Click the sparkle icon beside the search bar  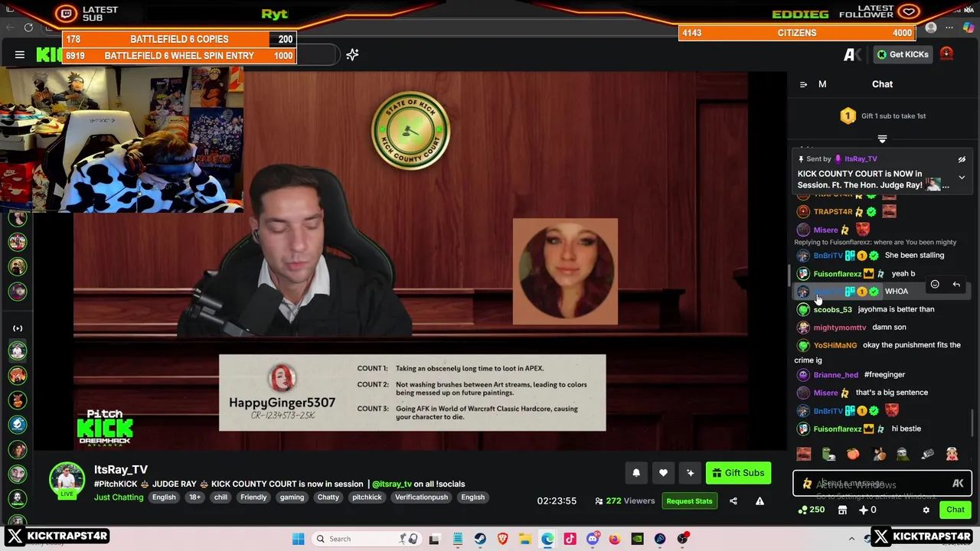[x=352, y=54]
